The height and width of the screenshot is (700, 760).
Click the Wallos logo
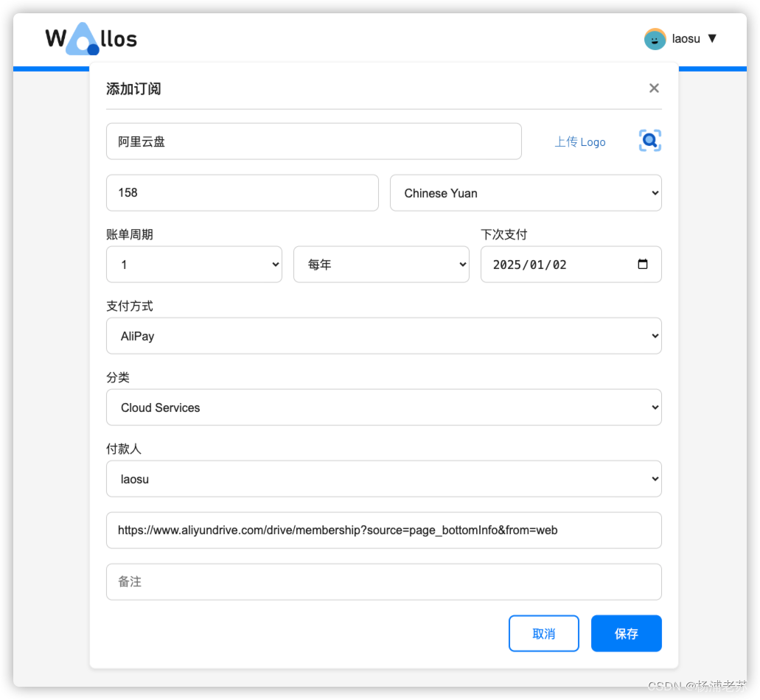click(91, 39)
